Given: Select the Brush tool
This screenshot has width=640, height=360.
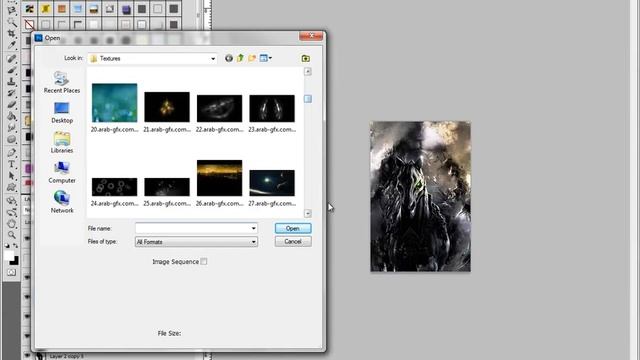Looking at the screenshot, I should (11, 70).
